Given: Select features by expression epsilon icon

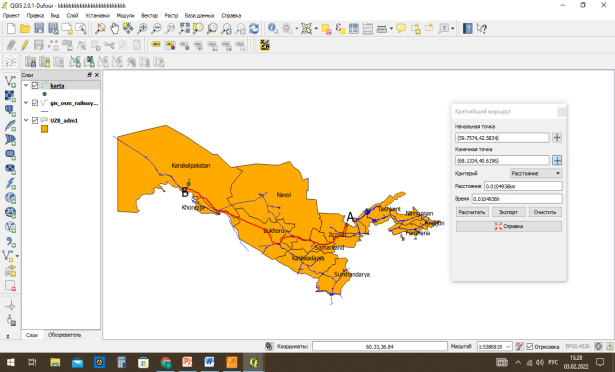Looking at the screenshot, I should pyautogui.click(x=340, y=28).
